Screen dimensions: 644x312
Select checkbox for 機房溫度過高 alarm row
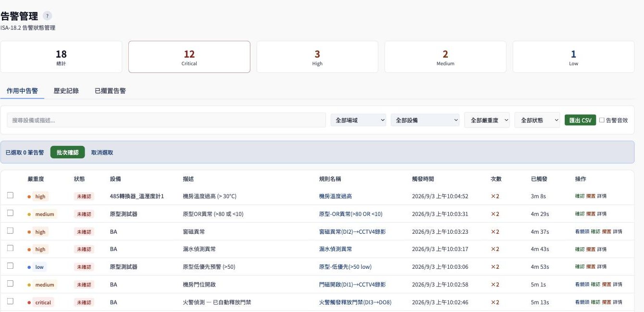(x=10, y=195)
